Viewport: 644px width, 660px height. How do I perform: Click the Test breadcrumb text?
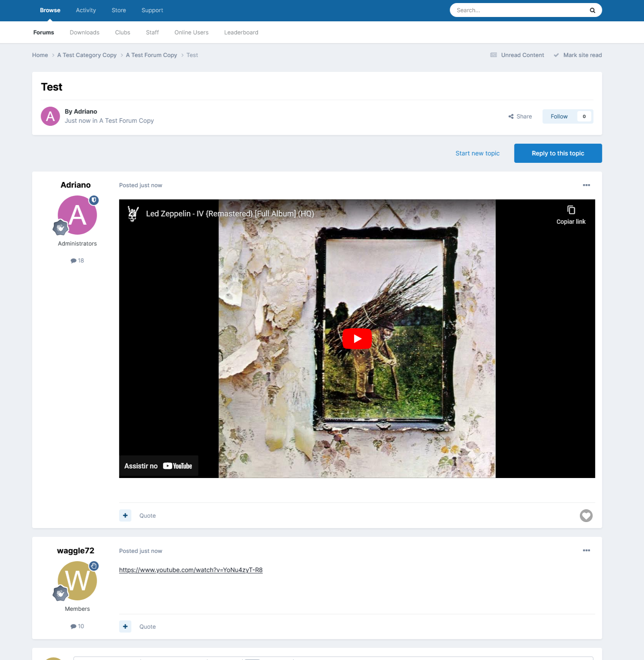click(192, 55)
